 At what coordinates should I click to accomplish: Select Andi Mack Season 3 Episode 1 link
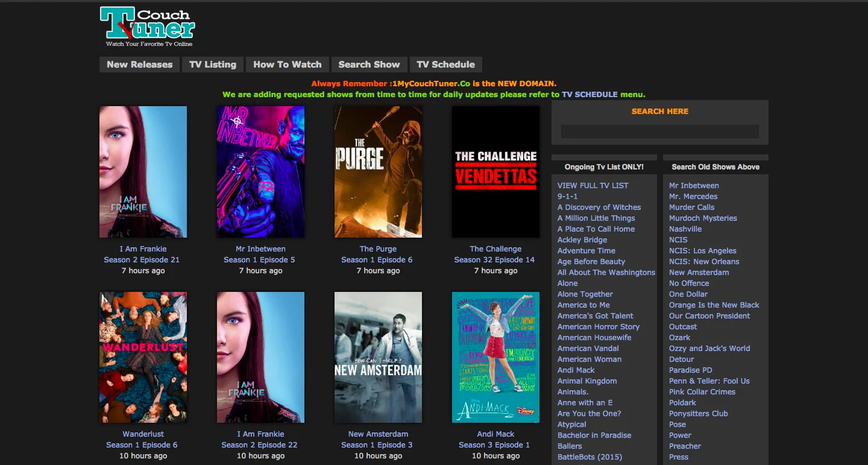[495, 440]
